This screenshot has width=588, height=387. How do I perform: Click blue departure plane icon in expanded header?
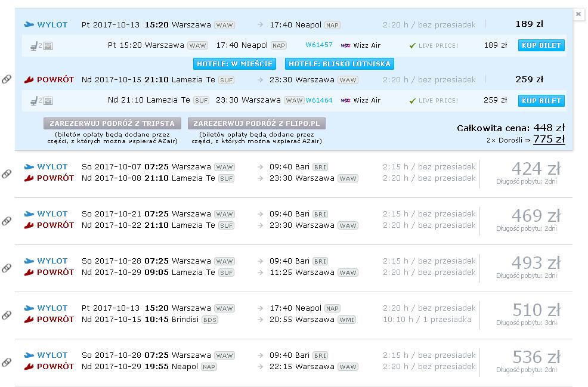pos(29,25)
